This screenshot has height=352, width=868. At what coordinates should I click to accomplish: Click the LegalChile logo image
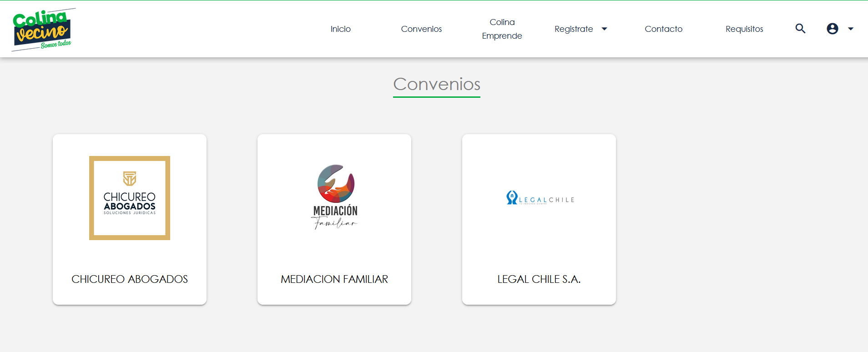(x=540, y=198)
